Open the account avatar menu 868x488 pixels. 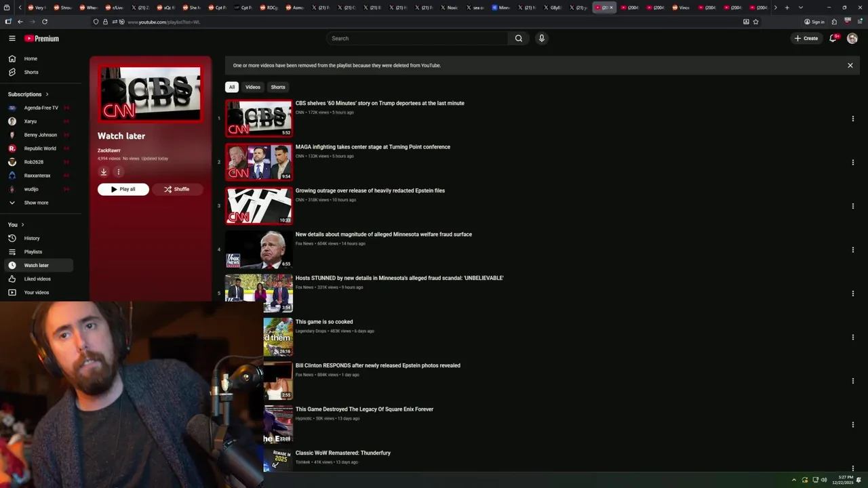click(x=852, y=39)
